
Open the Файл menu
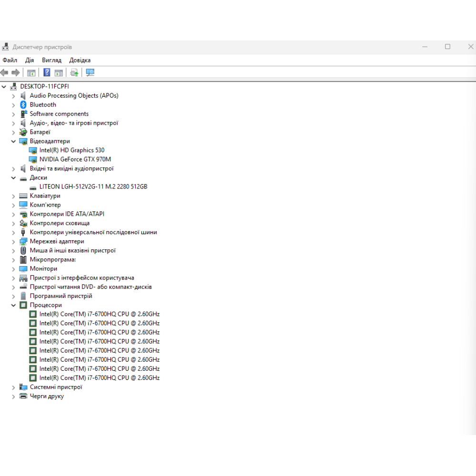pos(10,60)
